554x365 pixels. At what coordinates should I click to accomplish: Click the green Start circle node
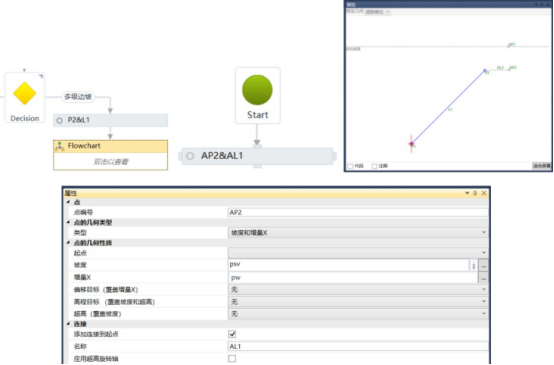point(257,90)
